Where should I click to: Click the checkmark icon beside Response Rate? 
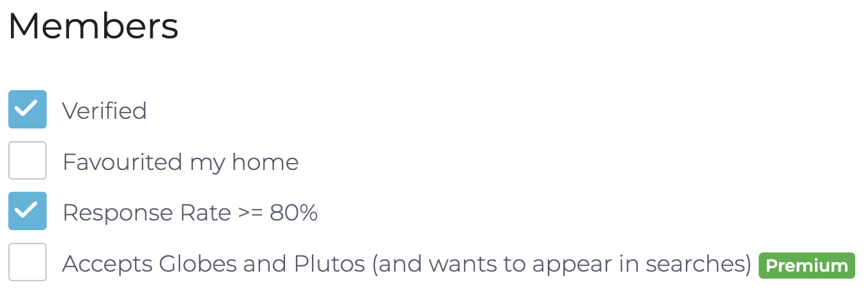[x=27, y=211]
